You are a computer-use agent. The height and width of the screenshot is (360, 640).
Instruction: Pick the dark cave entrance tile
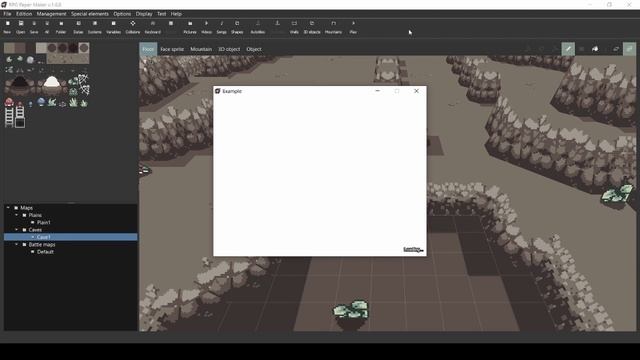pos(20,84)
